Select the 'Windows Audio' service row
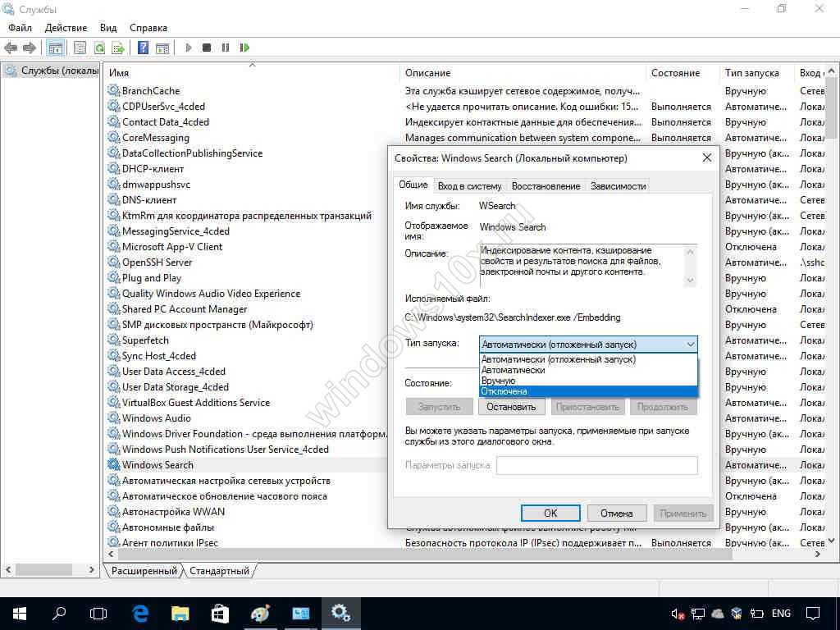840x630 pixels. click(x=157, y=418)
